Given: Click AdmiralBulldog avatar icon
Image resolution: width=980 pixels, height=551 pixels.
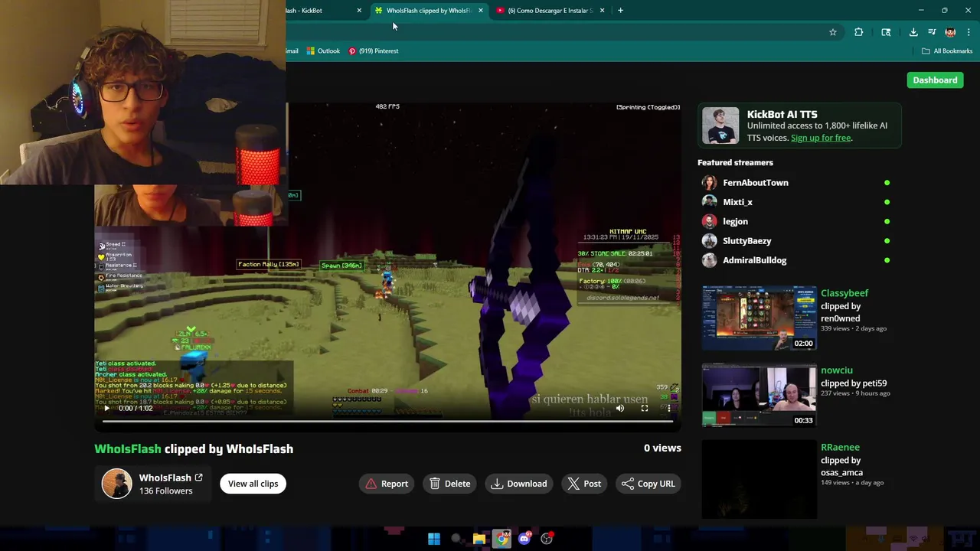Looking at the screenshot, I should click(x=710, y=260).
